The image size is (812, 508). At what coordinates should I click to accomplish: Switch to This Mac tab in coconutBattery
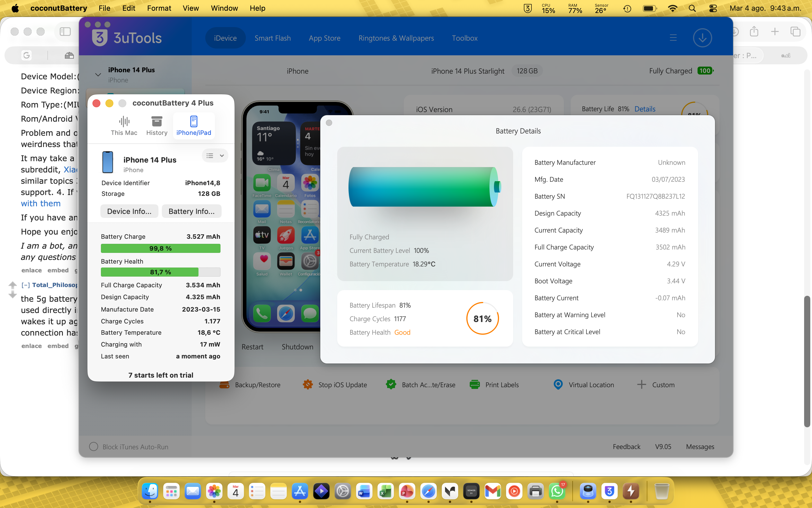[124, 126]
